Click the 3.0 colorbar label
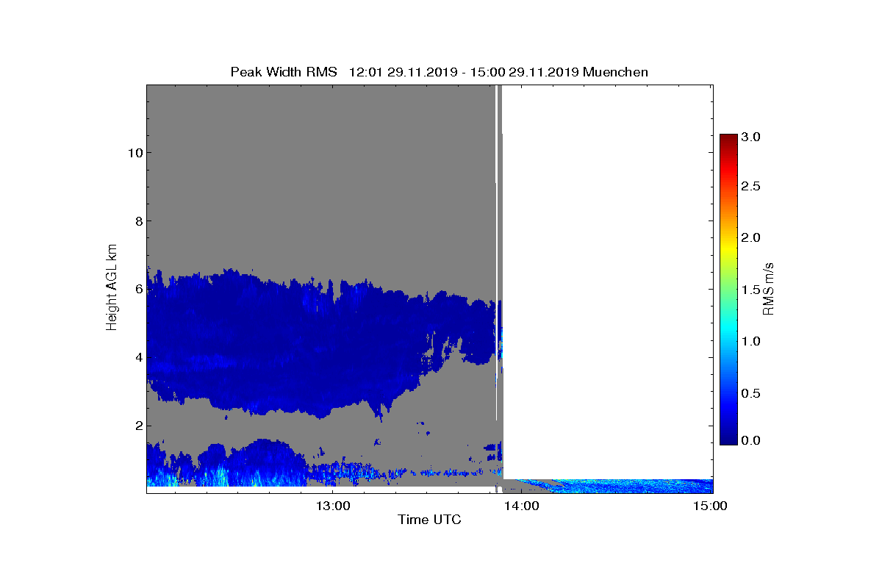882x588 pixels. pyautogui.click(x=753, y=137)
